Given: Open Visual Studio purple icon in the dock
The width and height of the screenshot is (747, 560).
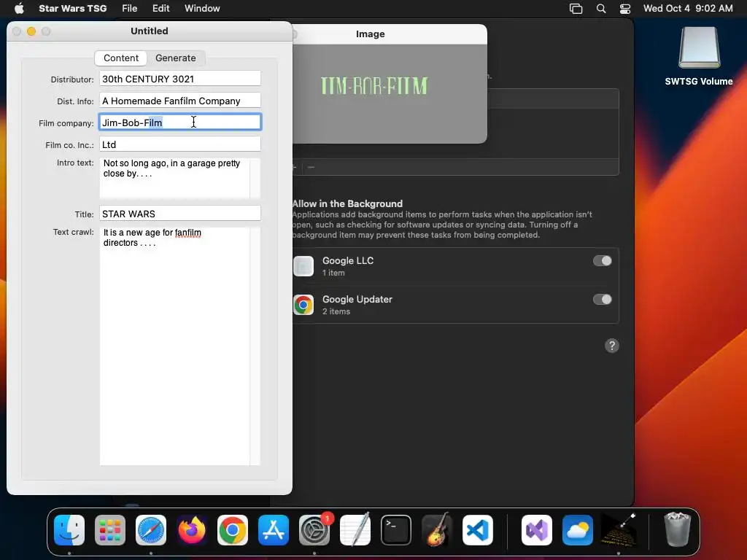Looking at the screenshot, I should pos(537,530).
